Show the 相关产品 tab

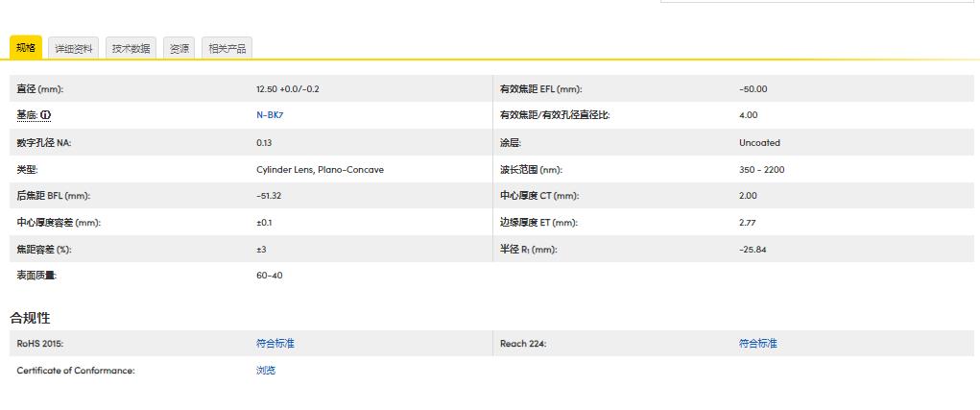coord(227,49)
